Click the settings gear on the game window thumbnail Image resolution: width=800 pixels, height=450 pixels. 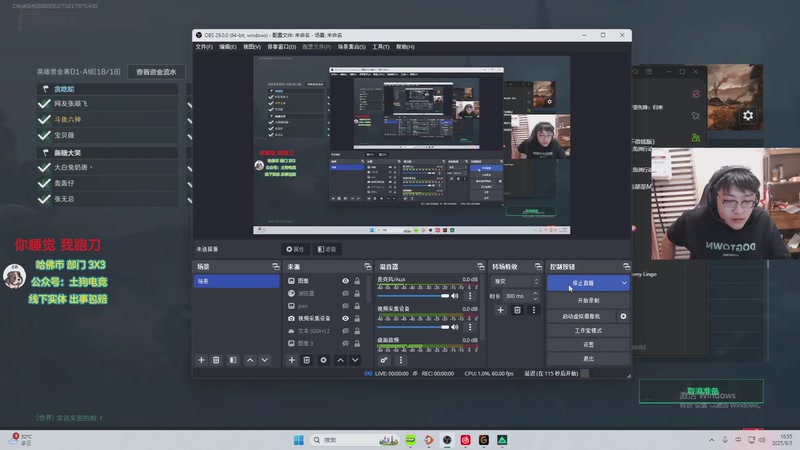click(x=748, y=116)
